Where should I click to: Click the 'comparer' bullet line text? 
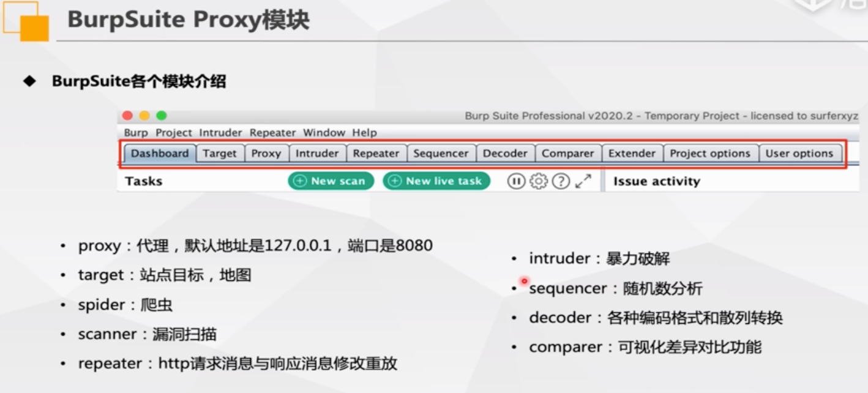645,347
